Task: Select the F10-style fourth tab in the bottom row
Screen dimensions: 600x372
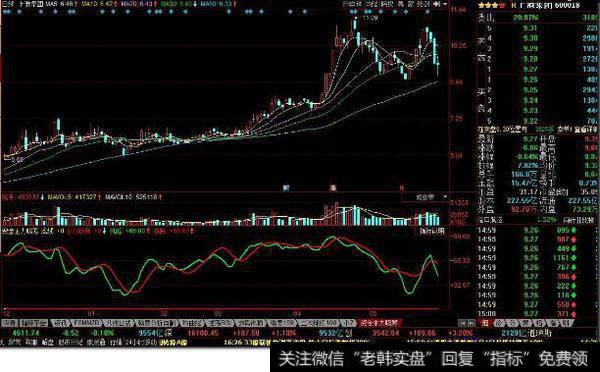Action: [x=86, y=323]
